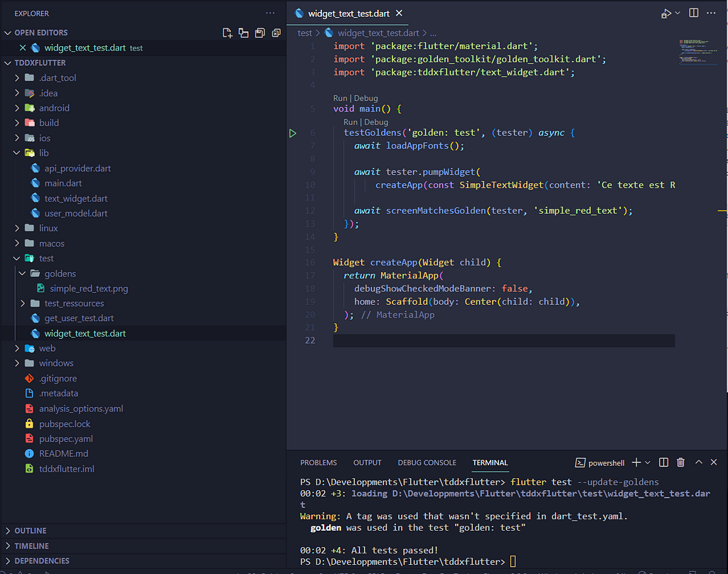Open the run button dropdown arrow
The height and width of the screenshot is (574, 728).
(678, 13)
